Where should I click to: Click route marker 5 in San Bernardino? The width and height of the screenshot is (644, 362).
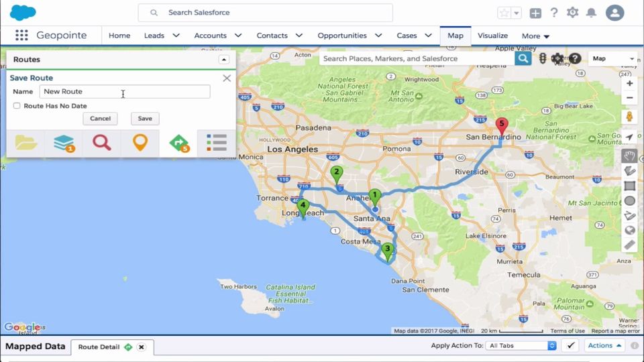[x=502, y=125]
